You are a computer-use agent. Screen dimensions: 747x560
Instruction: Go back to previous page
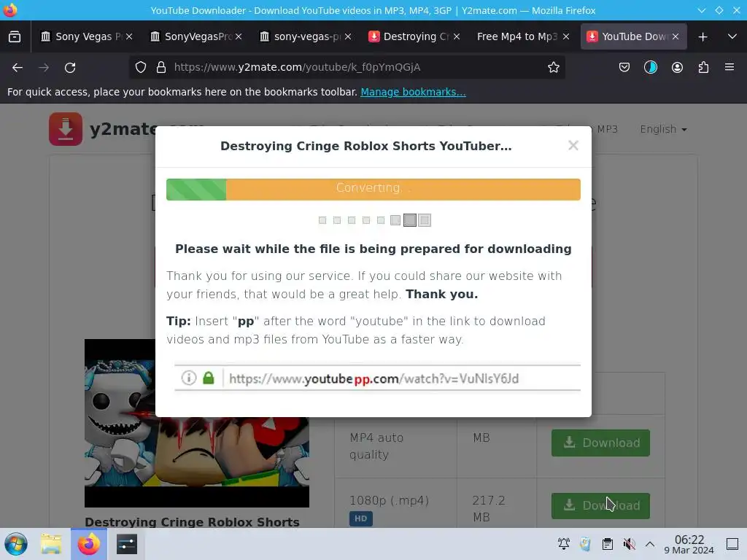(x=18, y=68)
